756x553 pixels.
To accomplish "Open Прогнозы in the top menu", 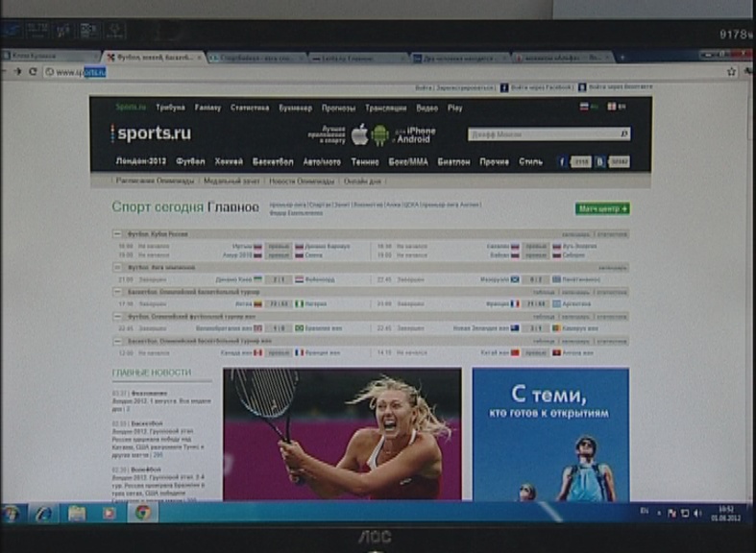I will coord(338,108).
